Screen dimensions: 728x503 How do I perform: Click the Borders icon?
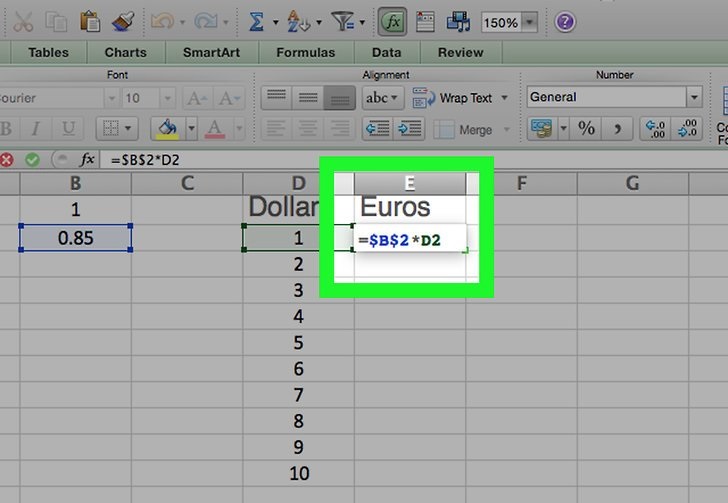[x=110, y=128]
